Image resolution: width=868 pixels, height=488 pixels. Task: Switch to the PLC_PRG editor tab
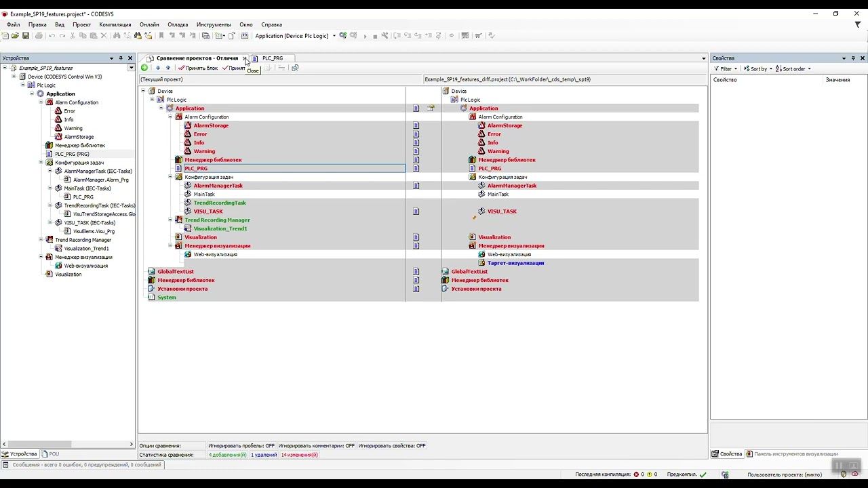(x=272, y=58)
